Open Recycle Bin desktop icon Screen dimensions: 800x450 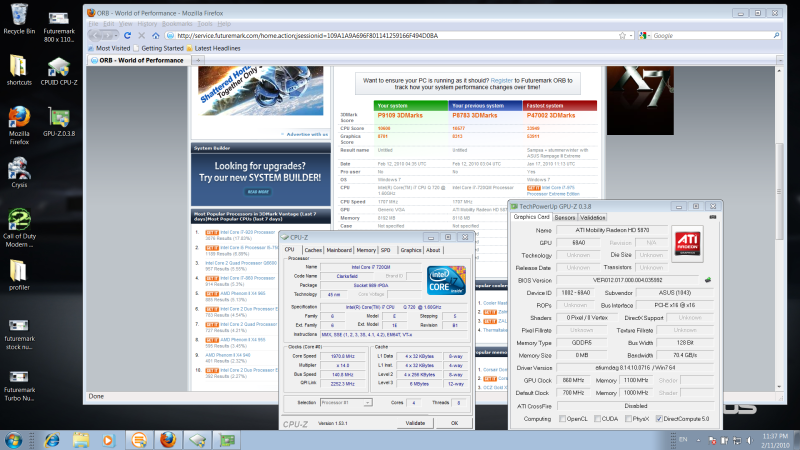coord(19,19)
